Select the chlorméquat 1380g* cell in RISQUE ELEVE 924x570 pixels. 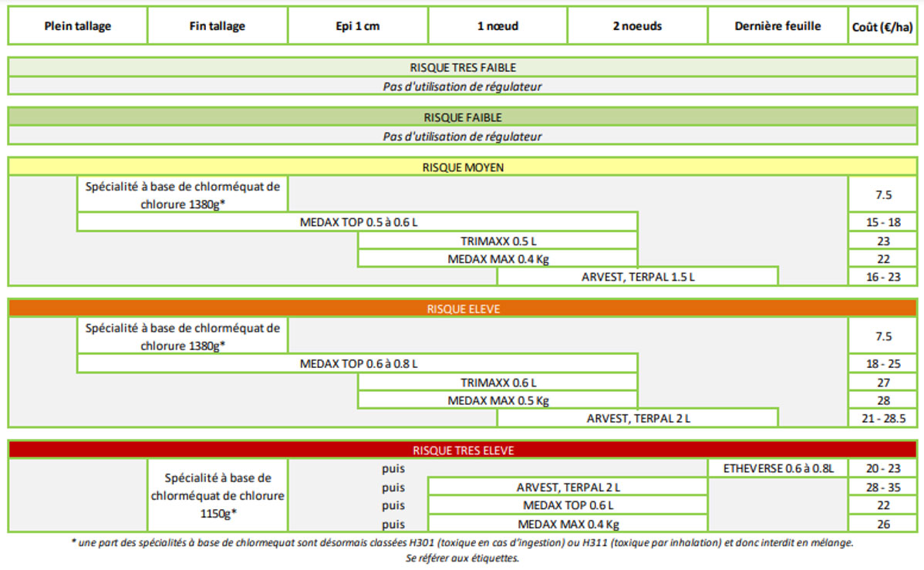183,336
